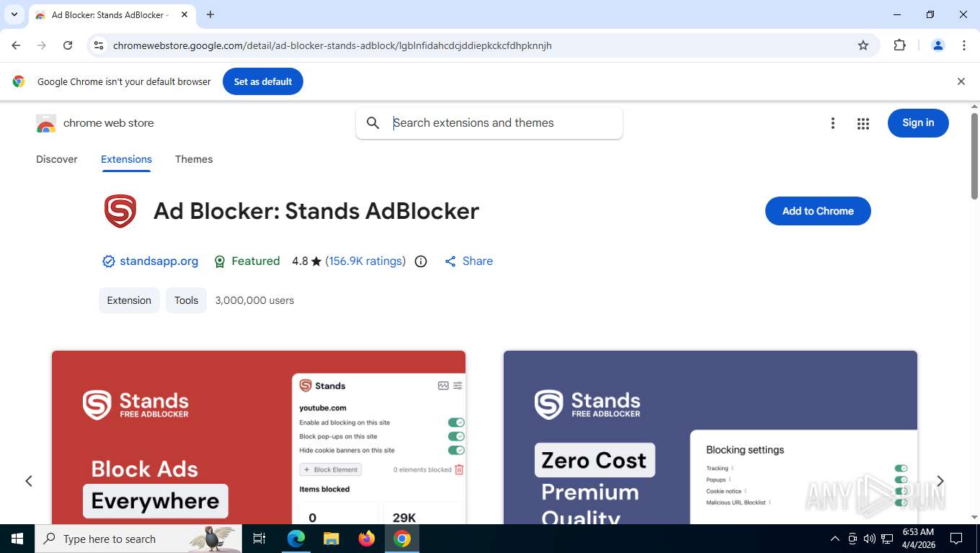Click the Stands shield extension logo

click(120, 211)
